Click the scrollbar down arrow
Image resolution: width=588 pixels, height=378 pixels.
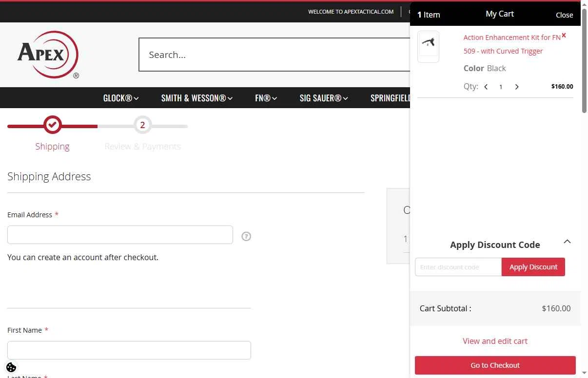(x=584, y=373)
